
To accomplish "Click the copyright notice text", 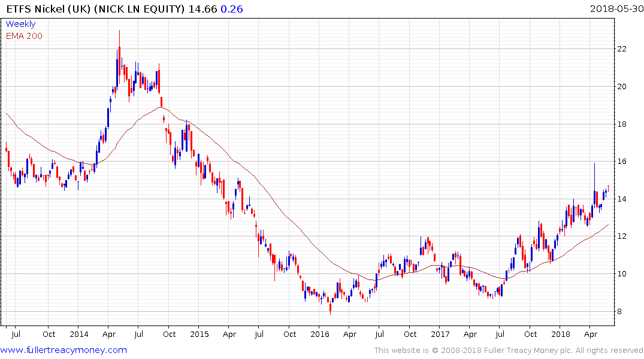I will pos(509,351).
